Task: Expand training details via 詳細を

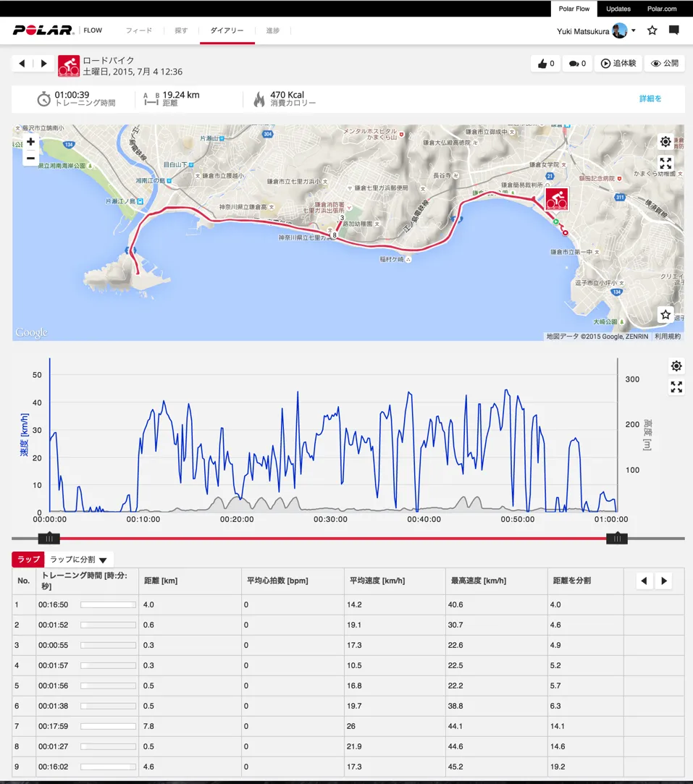Action: click(650, 98)
